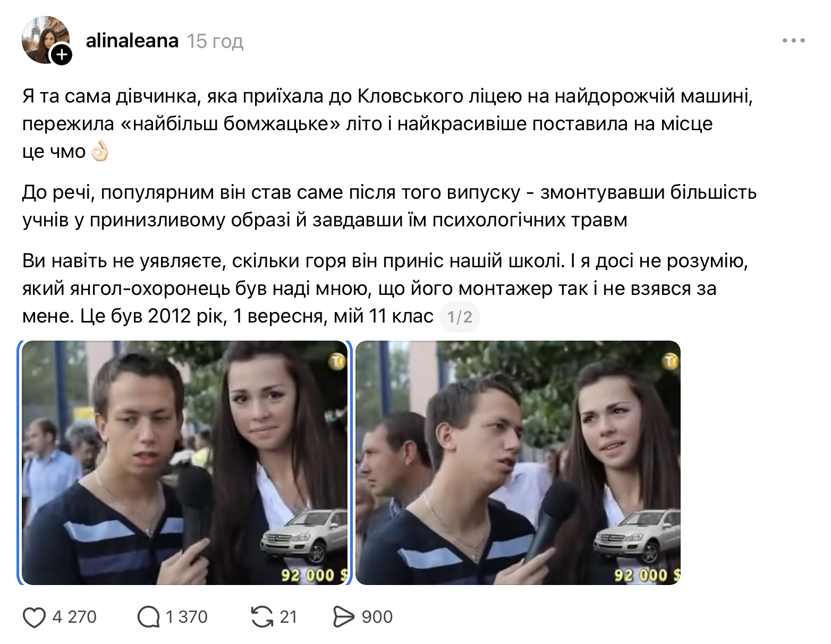Open alinaleana's profile picture

(45, 40)
